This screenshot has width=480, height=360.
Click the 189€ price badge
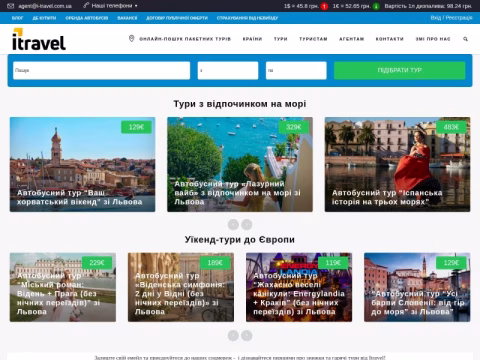click(x=215, y=263)
